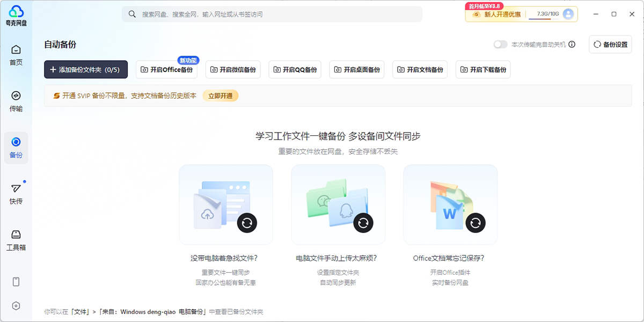Enable desktop backup with 开启桌面备份
The image size is (644, 322).
[356, 69]
